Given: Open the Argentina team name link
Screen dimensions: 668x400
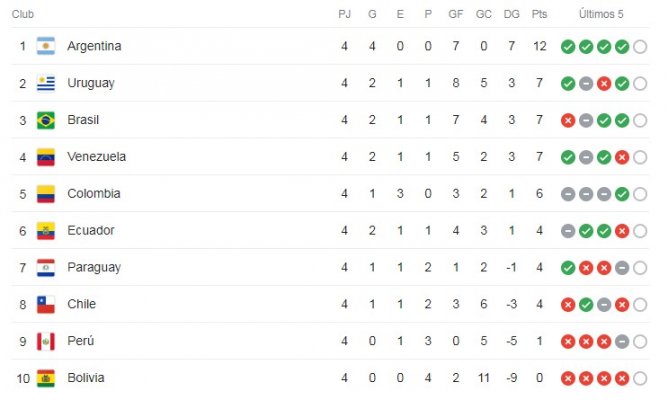Looking at the screenshot, I should point(94,46).
